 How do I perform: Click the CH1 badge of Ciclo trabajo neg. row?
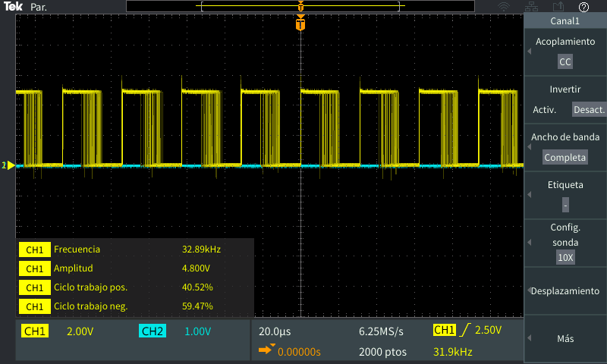click(x=35, y=307)
